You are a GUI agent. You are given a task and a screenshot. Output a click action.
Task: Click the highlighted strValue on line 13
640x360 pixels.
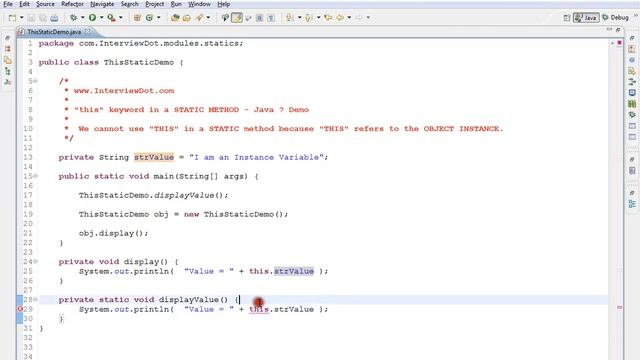(154, 157)
